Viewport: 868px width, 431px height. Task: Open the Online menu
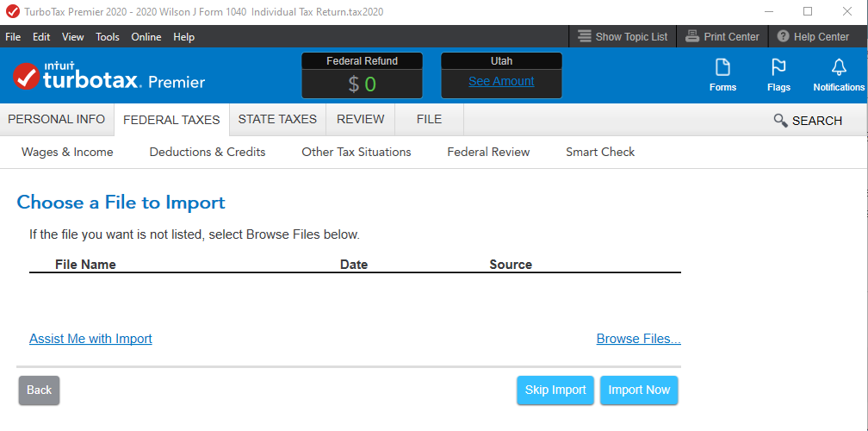pyautogui.click(x=146, y=37)
